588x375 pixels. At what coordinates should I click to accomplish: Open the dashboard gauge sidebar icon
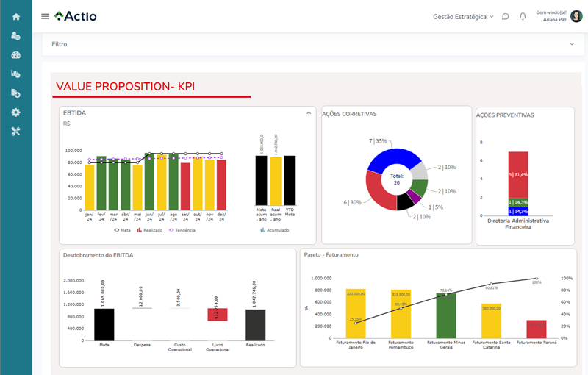click(15, 55)
